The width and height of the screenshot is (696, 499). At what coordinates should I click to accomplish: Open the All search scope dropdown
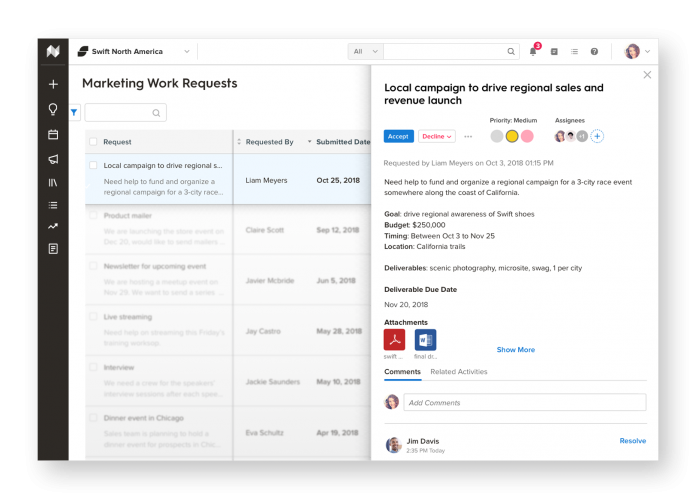(365, 51)
